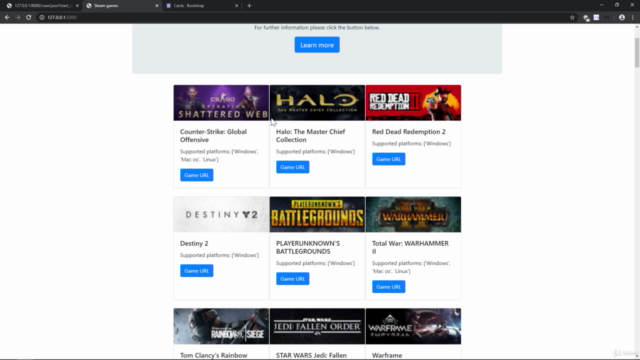640x360 pixels.
Task: Click the STAR WARS Jedi: Fallen title text
Action: [x=311, y=356]
